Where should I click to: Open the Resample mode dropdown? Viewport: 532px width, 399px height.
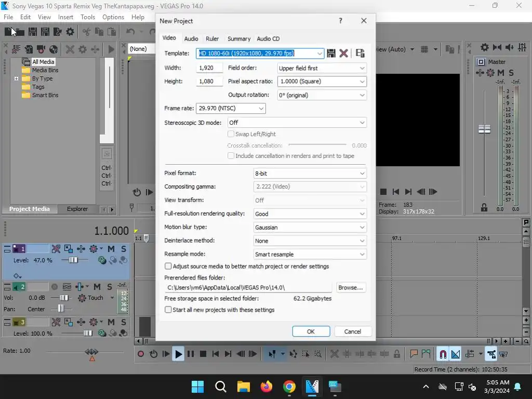(x=310, y=254)
